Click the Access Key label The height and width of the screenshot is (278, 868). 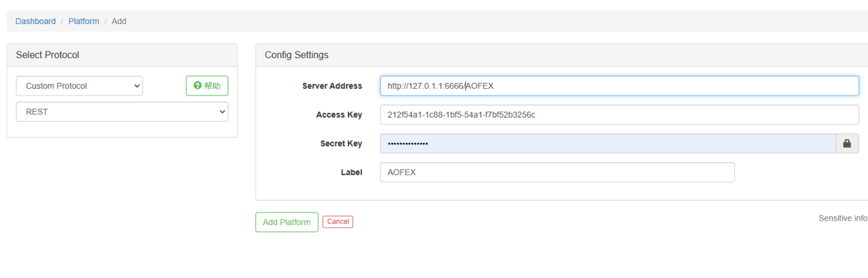339,115
